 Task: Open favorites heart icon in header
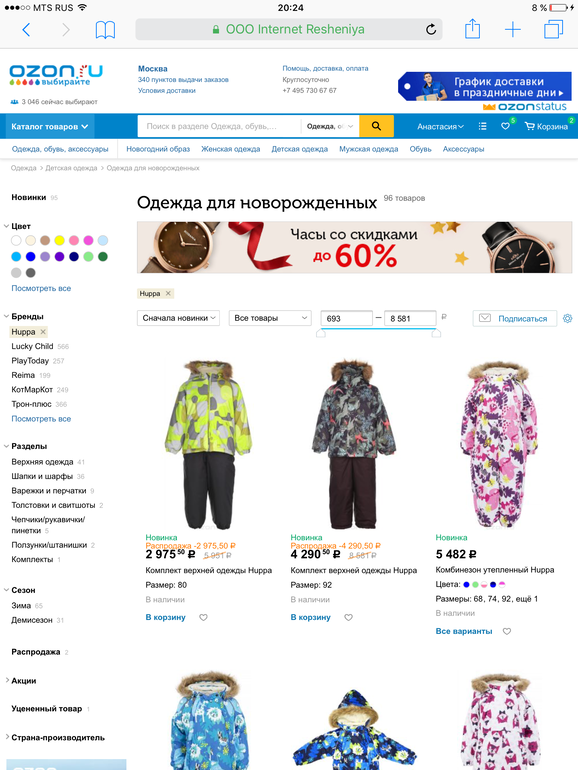pos(505,126)
